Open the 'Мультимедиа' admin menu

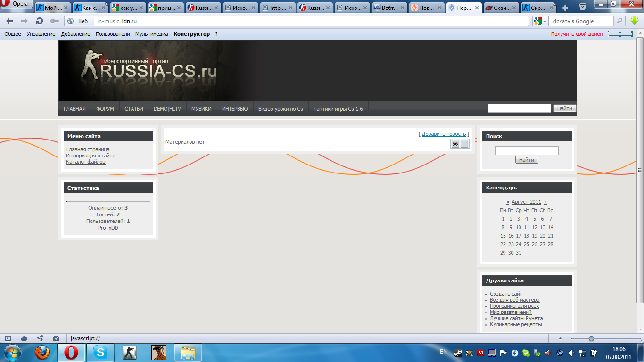[151, 34]
